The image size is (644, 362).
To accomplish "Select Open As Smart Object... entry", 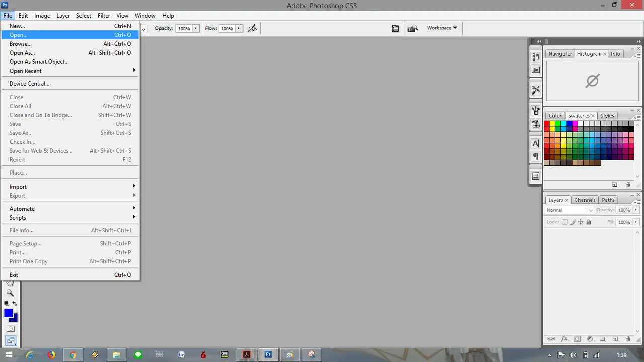I will tap(70, 62).
